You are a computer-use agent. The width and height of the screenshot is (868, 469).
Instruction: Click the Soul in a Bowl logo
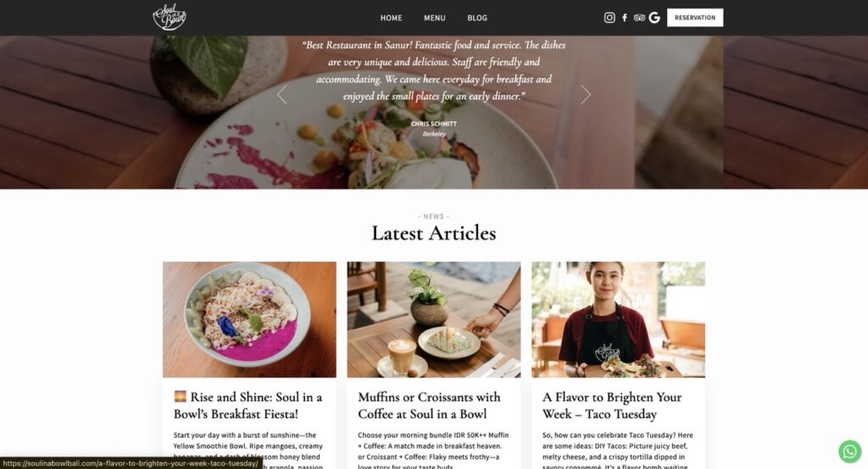click(170, 17)
